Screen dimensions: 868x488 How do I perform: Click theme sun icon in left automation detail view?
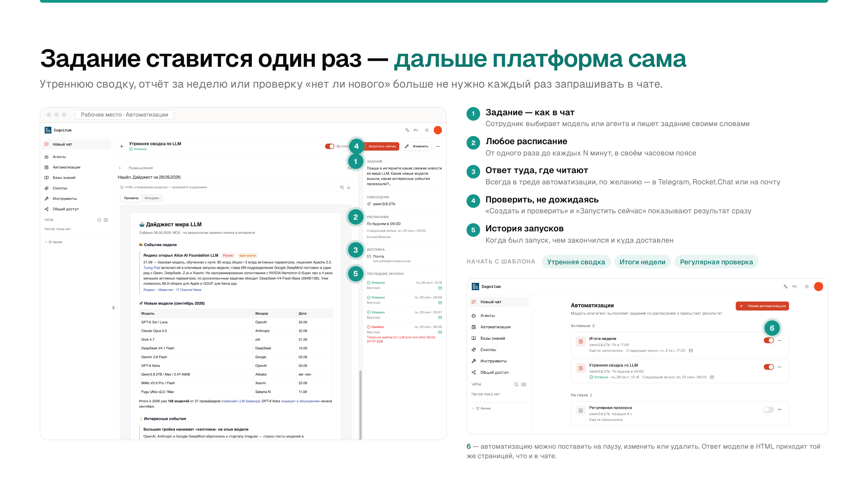pyautogui.click(x=427, y=130)
